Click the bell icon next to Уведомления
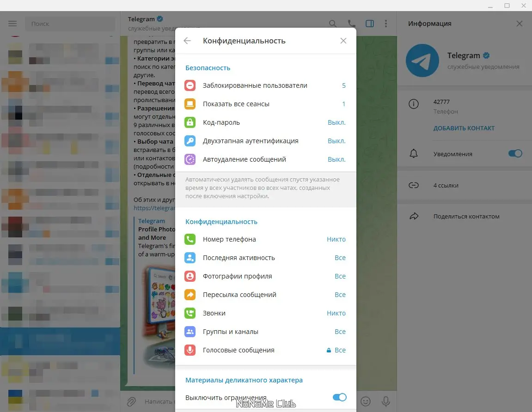The width and height of the screenshot is (532, 412). click(414, 154)
